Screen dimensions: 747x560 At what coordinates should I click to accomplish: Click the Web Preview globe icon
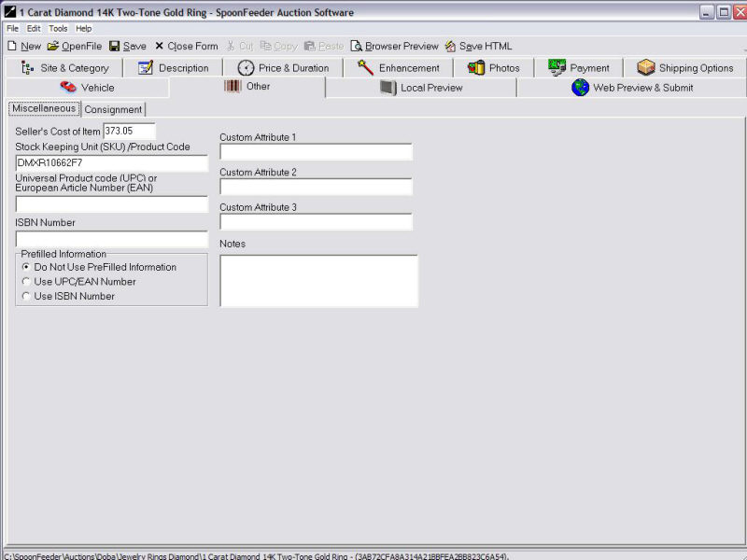pyautogui.click(x=580, y=88)
